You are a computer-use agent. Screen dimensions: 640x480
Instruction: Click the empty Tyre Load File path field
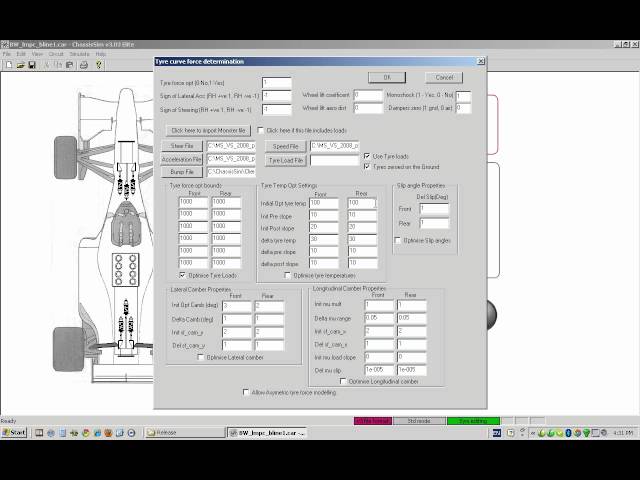pyautogui.click(x=334, y=160)
